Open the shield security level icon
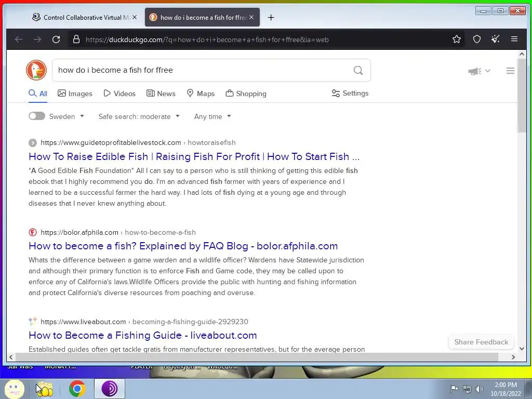Viewport: 532px width, 399px height. tap(477, 39)
